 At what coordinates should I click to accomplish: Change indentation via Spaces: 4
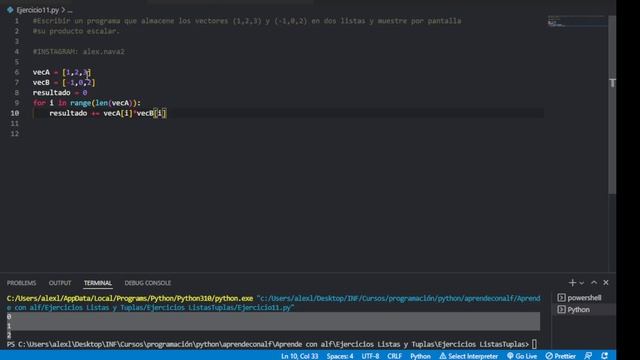coord(340,356)
